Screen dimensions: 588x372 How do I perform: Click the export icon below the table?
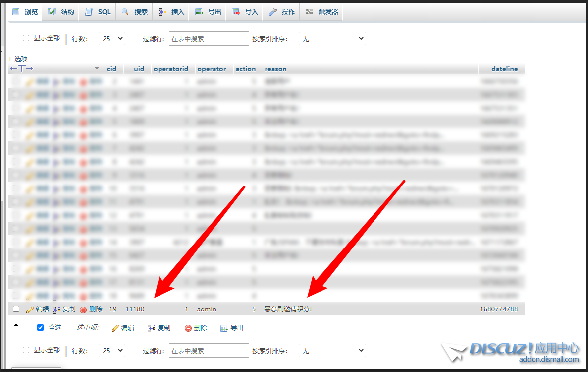tap(224, 328)
